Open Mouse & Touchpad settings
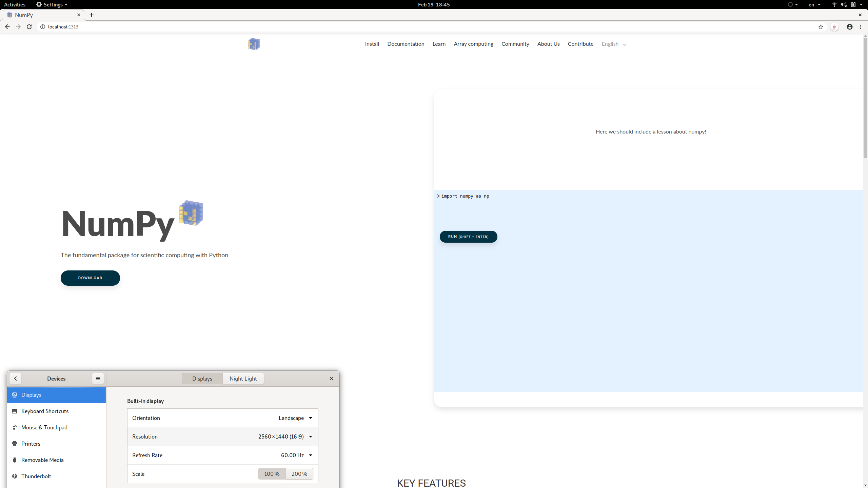The width and height of the screenshot is (868, 488). coord(44,427)
